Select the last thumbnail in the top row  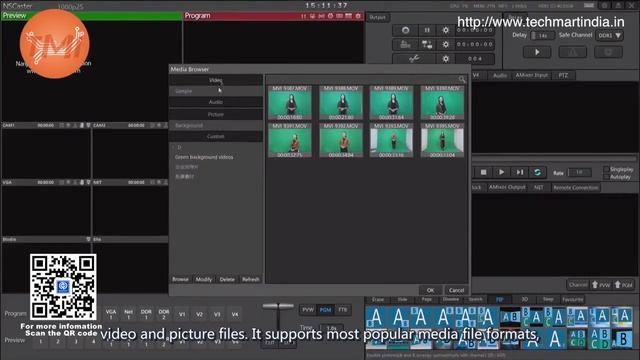[x=442, y=102]
